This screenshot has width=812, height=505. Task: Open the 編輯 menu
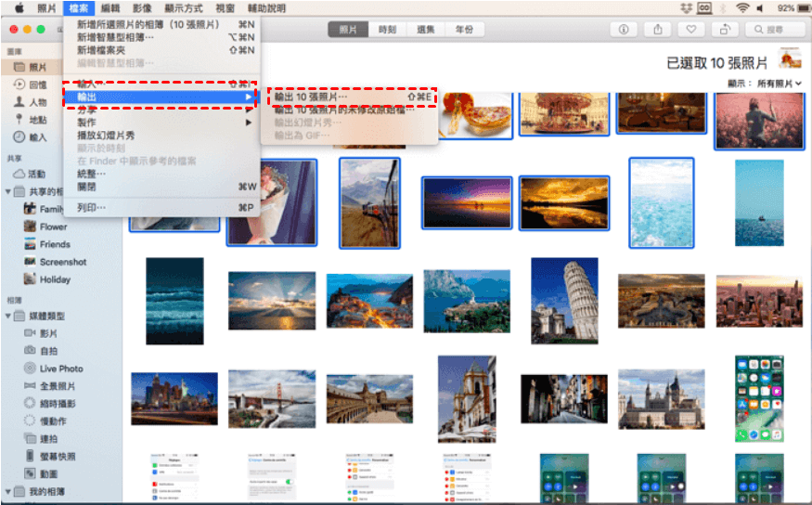tap(110, 7)
